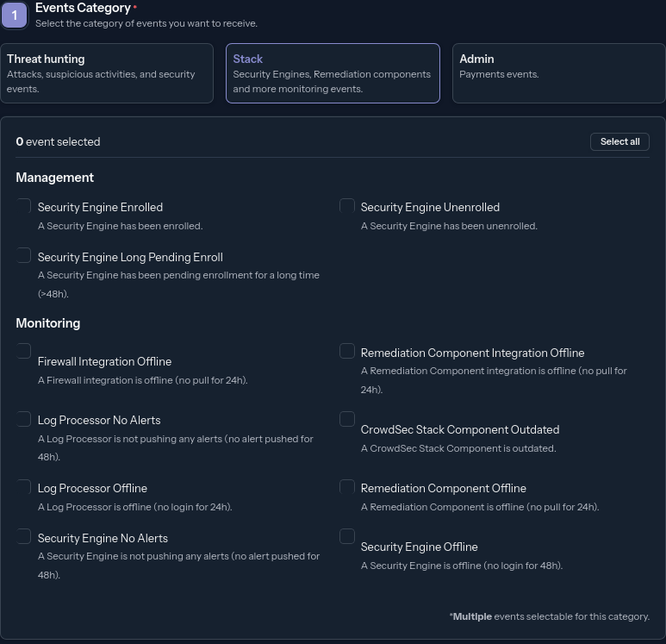Click the Select all button
Screen dimensions: 666x644
(619, 141)
